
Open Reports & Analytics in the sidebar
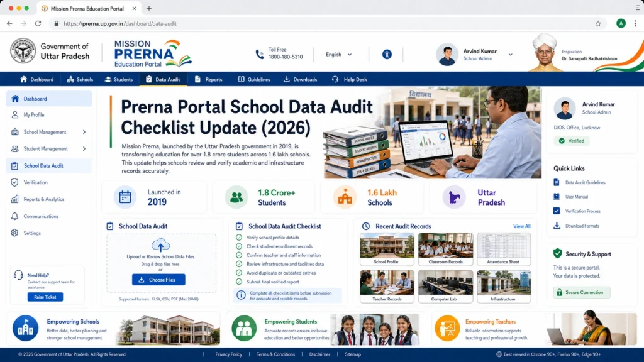pos(49,199)
